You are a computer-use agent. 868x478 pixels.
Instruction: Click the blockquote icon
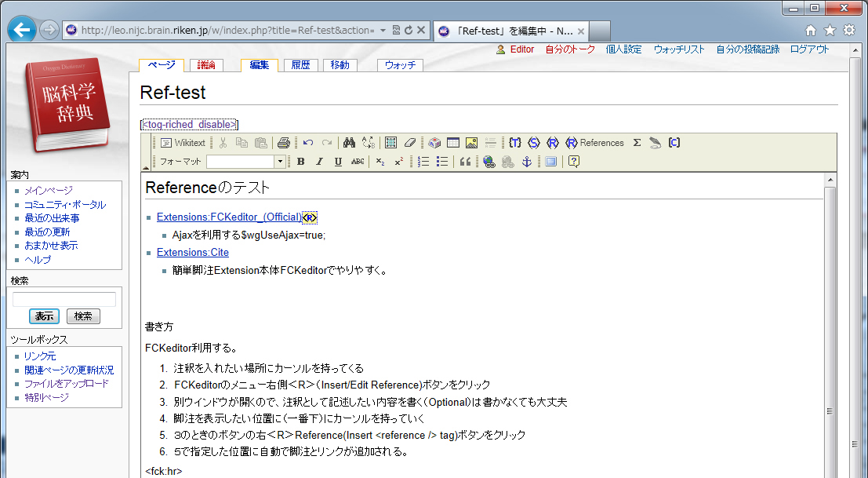[x=464, y=162]
